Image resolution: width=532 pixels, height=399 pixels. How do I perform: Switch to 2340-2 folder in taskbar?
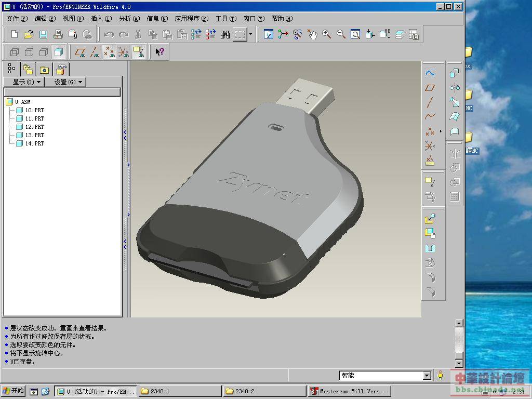(x=264, y=391)
